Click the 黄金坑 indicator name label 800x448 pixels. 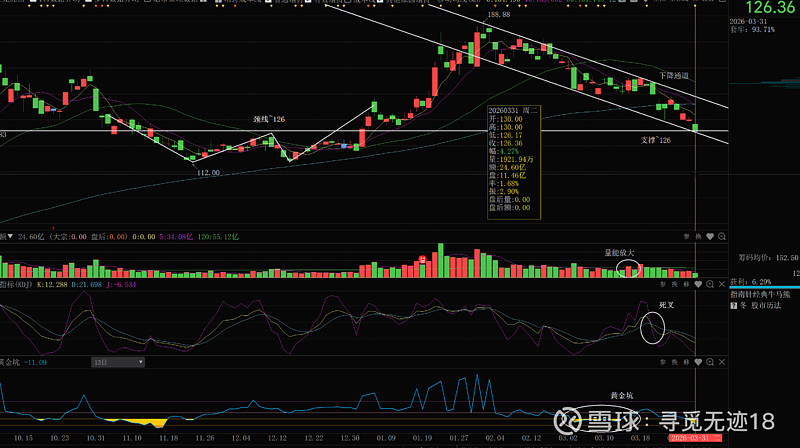[x=10, y=362]
